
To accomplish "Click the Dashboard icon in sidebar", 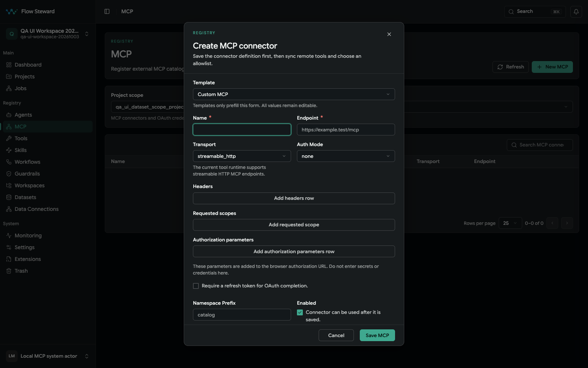I will click(9, 65).
